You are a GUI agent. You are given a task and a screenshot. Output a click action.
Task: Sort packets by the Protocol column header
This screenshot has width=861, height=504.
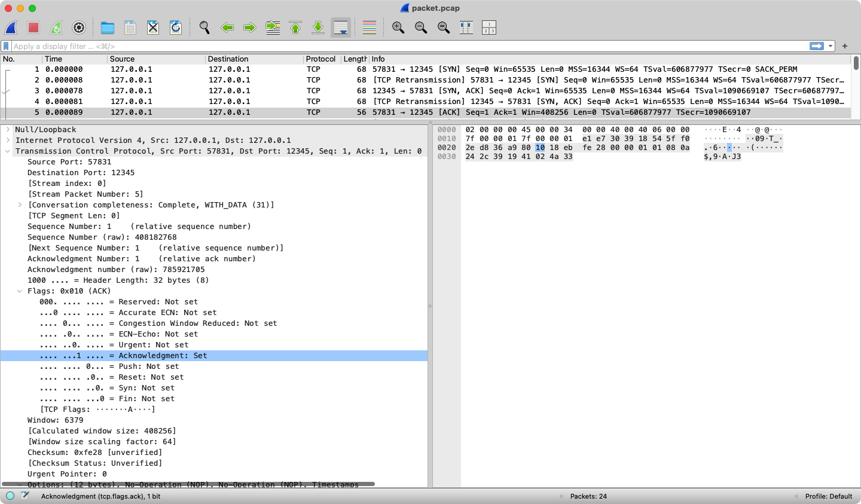(x=320, y=59)
